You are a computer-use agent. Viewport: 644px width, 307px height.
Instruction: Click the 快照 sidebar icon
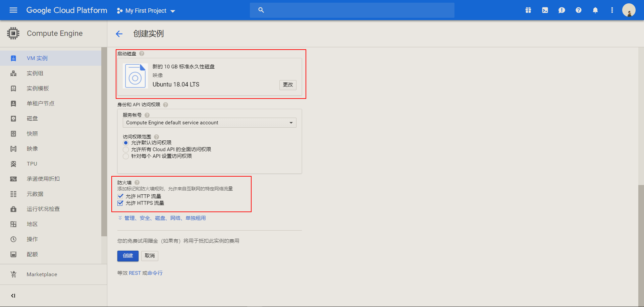tap(13, 134)
